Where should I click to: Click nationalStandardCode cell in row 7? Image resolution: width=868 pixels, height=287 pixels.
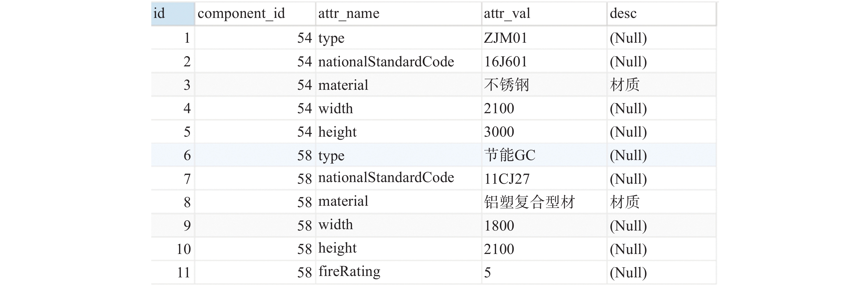click(x=399, y=178)
